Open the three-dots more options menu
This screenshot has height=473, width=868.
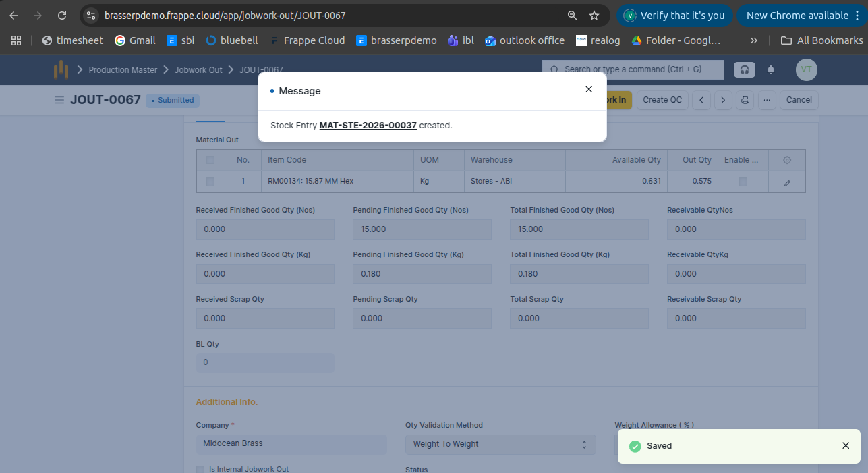(x=766, y=100)
